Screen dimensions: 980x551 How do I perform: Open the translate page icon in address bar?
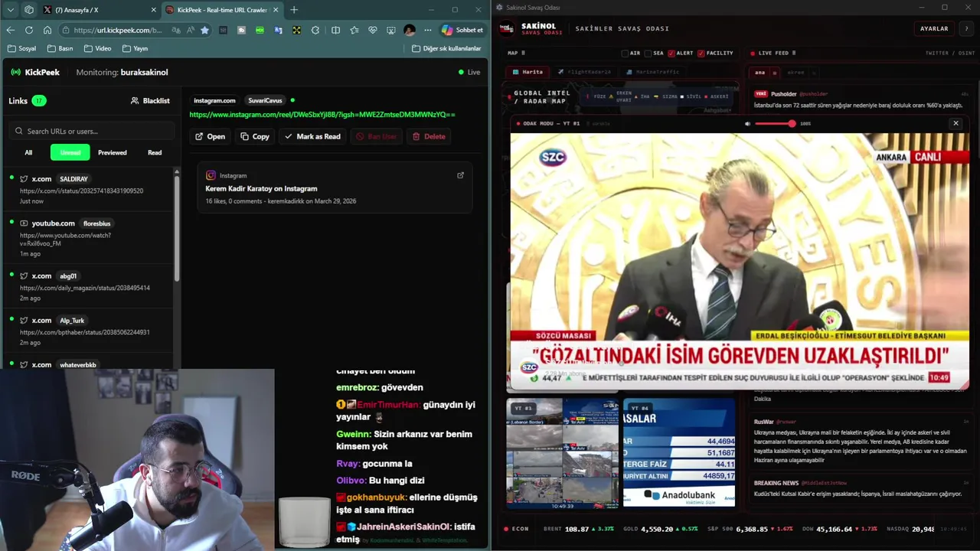pyautogui.click(x=177, y=30)
